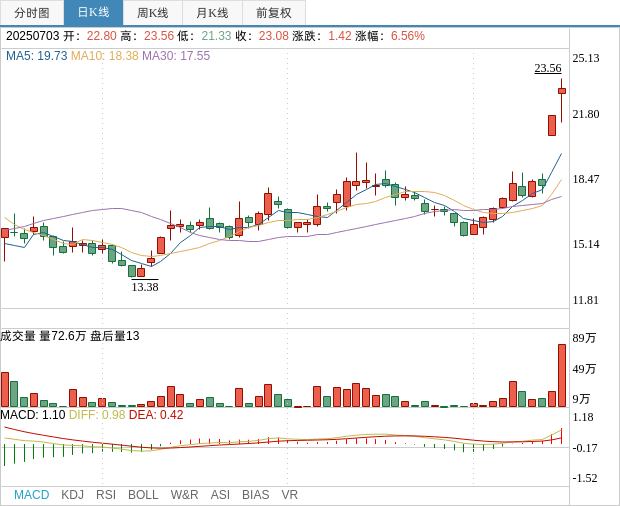Click the 成交量 volume header text

coord(18,336)
